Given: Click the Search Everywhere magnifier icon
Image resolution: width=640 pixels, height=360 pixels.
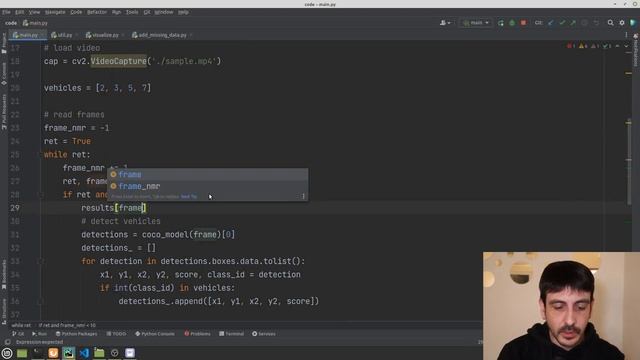Looking at the screenshot, I should point(611,23).
